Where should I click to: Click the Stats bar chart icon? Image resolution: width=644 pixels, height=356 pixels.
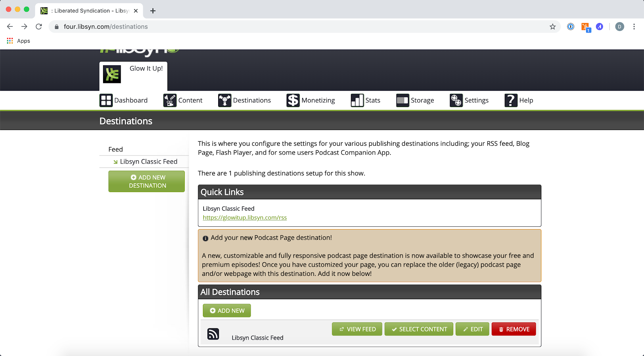(x=357, y=100)
